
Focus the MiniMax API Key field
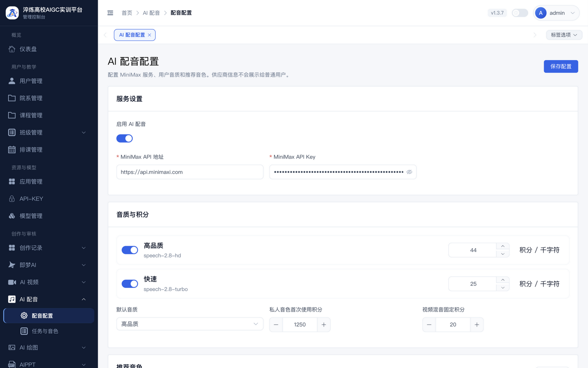pyautogui.click(x=343, y=172)
